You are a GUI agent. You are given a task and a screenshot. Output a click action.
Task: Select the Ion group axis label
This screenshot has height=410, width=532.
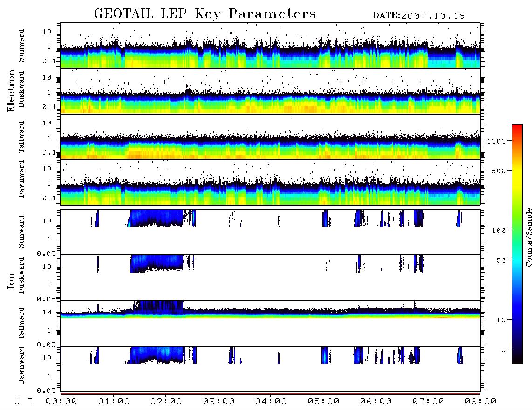[11, 280]
